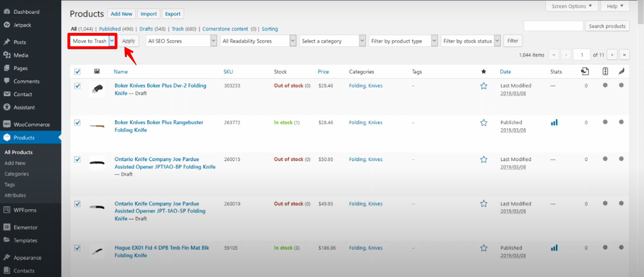Screen dimensions: 644x277
Task: Switch to the Drafts products view
Action: tap(146, 29)
